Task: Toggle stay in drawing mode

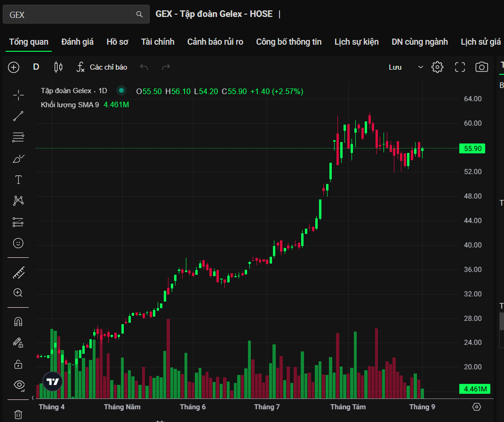Action: 18,343
